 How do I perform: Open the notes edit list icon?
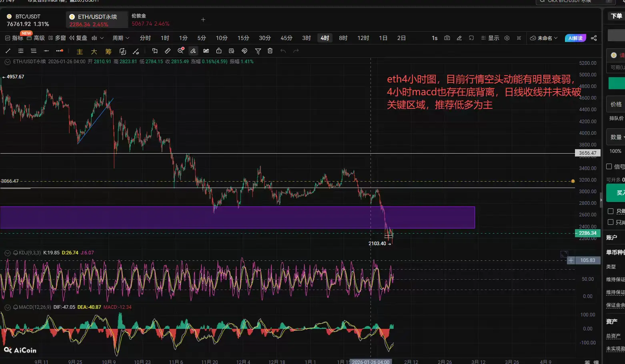coord(232,51)
